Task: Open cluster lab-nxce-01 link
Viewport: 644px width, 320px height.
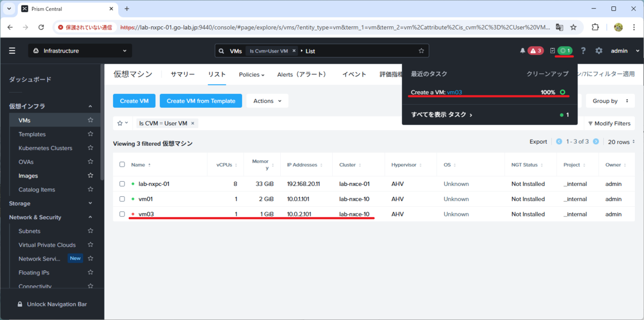Action: pyautogui.click(x=354, y=184)
